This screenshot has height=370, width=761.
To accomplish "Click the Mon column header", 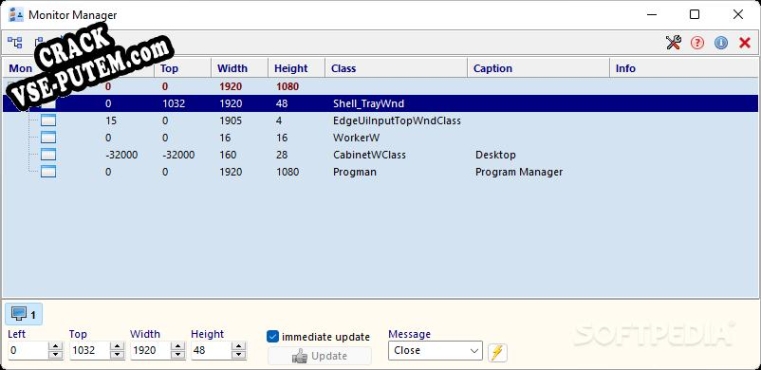I will click(x=20, y=68).
